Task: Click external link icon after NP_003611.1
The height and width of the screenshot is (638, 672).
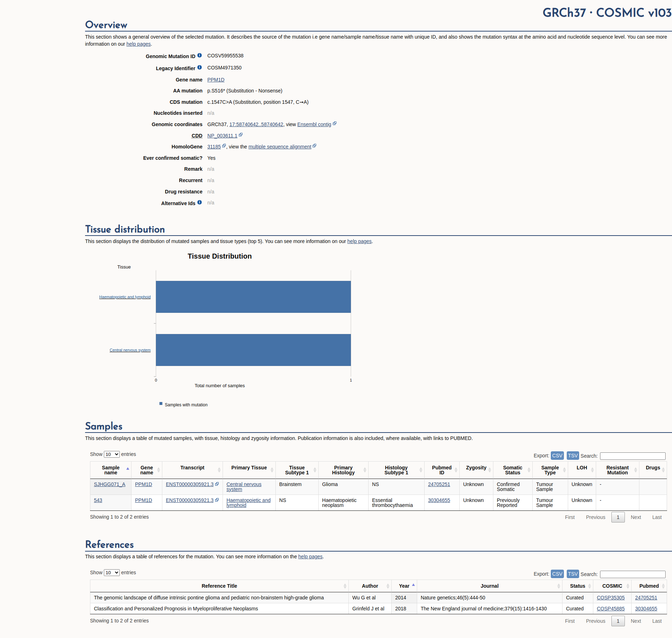Action: [x=241, y=135]
